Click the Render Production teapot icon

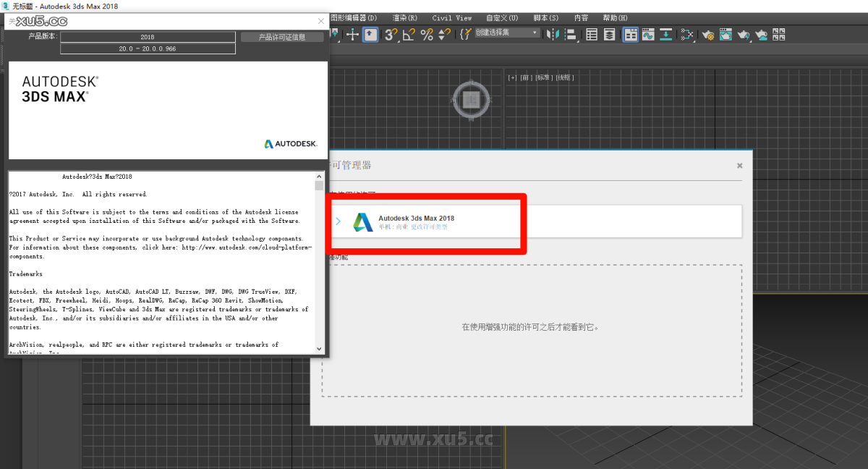tap(744, 34)
